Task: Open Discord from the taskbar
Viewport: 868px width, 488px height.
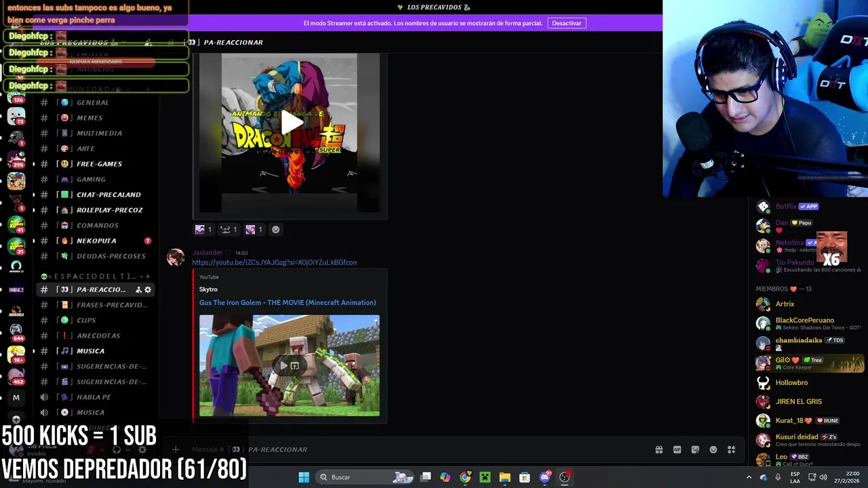Action: tap(545, 477)
